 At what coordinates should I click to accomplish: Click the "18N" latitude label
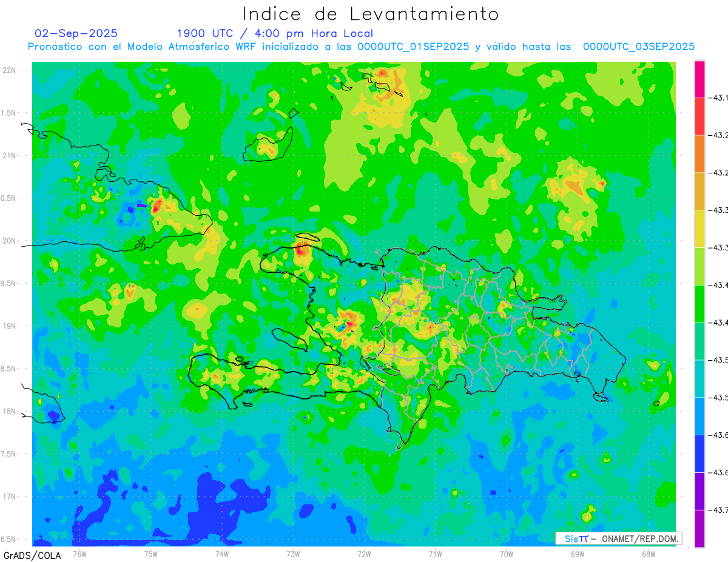coord(10,411)
